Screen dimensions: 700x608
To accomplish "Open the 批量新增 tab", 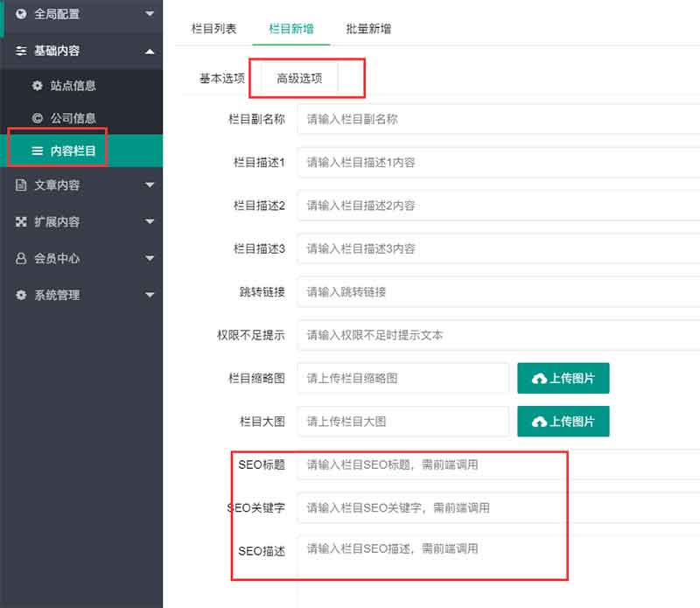I will point(367,28).
